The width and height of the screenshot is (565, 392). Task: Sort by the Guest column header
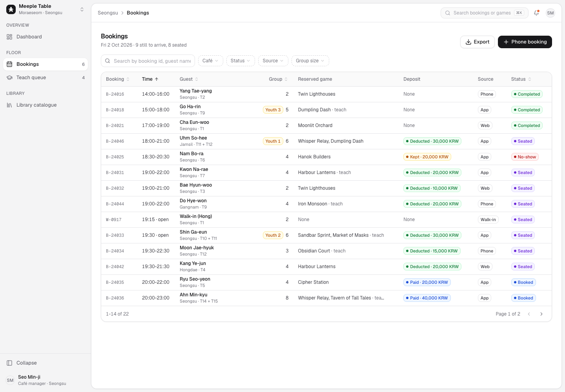(x=189, y=79)
